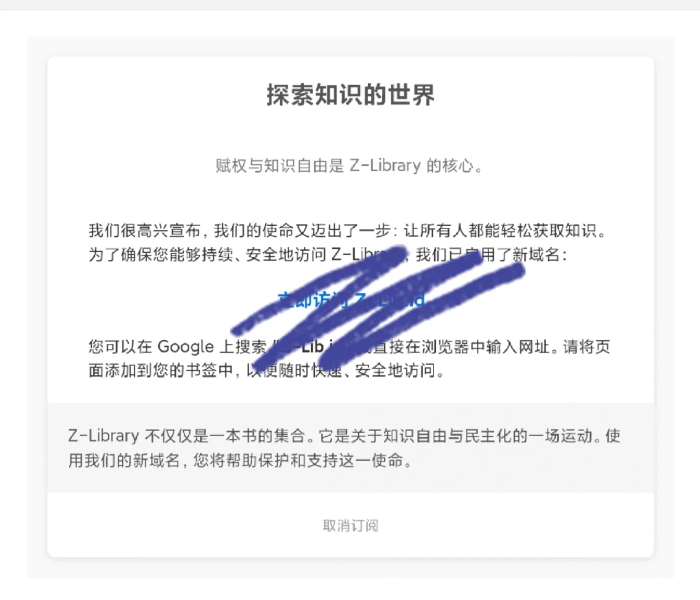Click the phrase 请将页 at line end
This screenshot has height=600, width=700.
[x=587, y=347]
